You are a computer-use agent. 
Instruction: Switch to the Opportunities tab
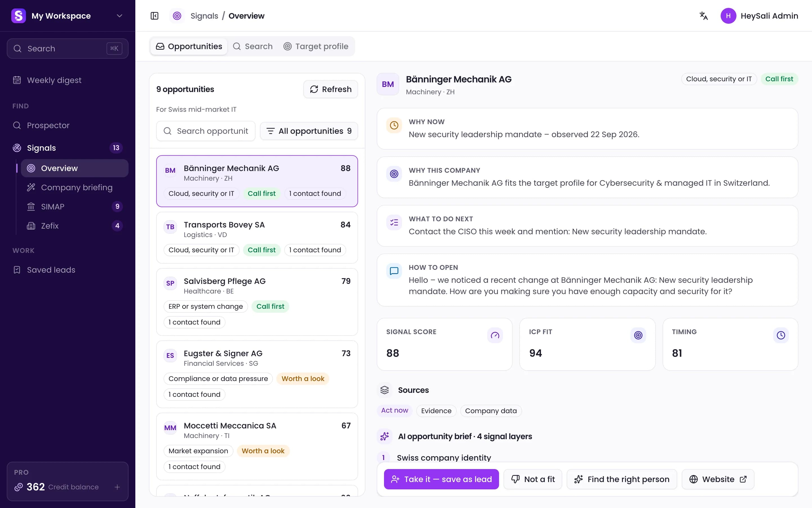[189, 46]
